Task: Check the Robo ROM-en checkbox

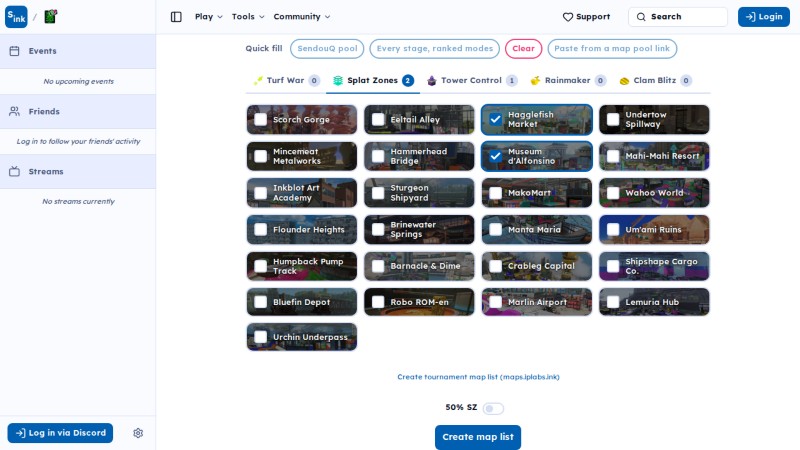Action: 378,302
